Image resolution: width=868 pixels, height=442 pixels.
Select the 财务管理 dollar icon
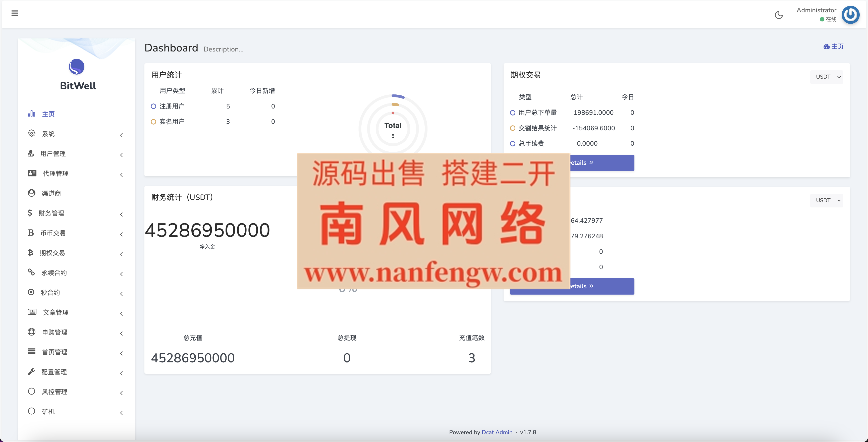click(30, 212)
